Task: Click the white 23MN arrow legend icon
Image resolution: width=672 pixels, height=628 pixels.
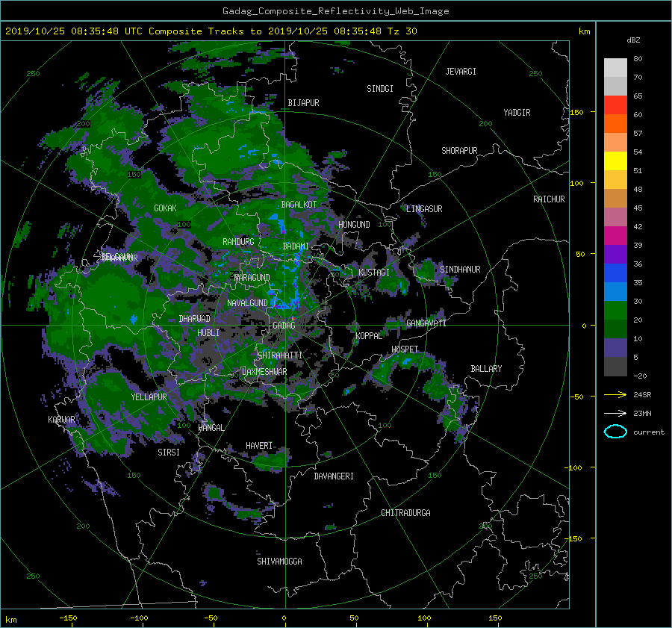Action: pos(615,413)
